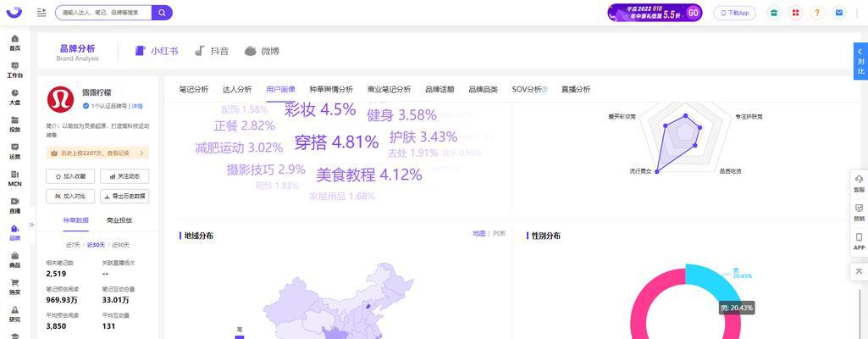Open 研究 research section in sidebar
Image resolution: width=868 pixels, height=339 pixels.
point(15,314)
